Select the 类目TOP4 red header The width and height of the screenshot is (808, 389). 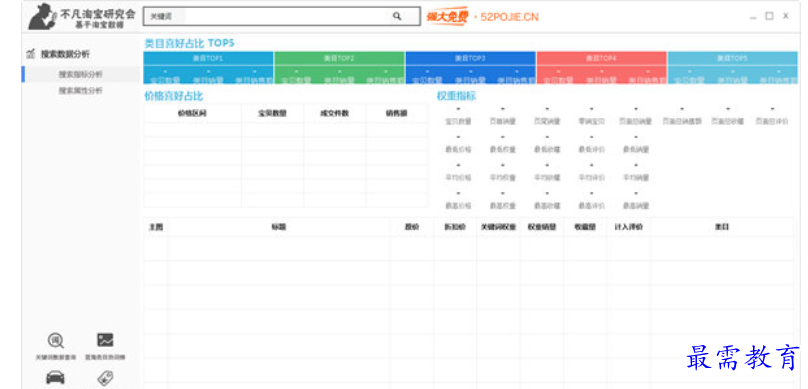(x=601, y=59)
